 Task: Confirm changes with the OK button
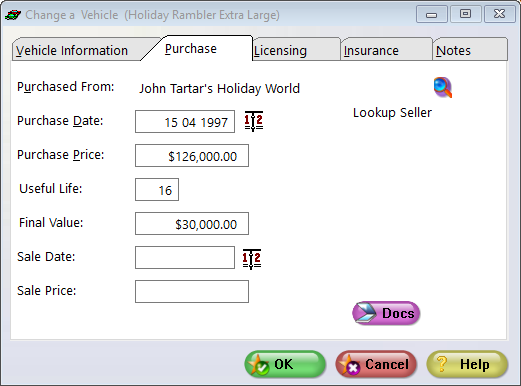285,364
